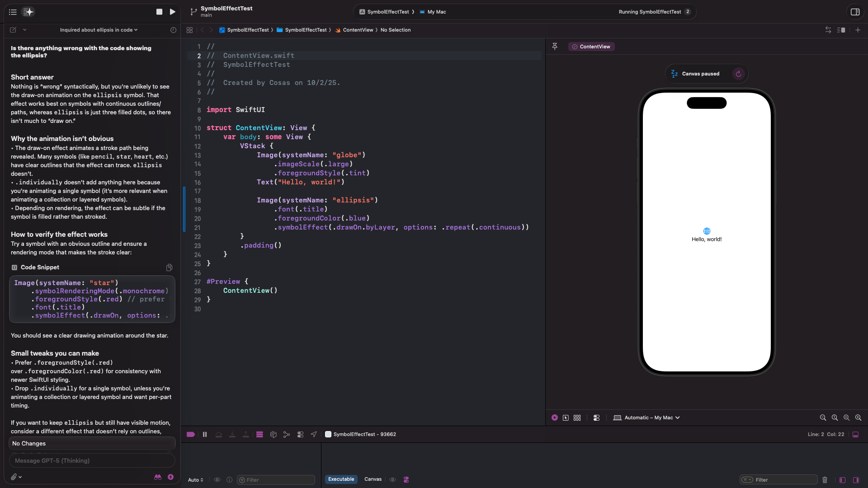Click the ContentView preview chip
The width and height of the screenshot is (868, 488).
(x=591, y=47)
